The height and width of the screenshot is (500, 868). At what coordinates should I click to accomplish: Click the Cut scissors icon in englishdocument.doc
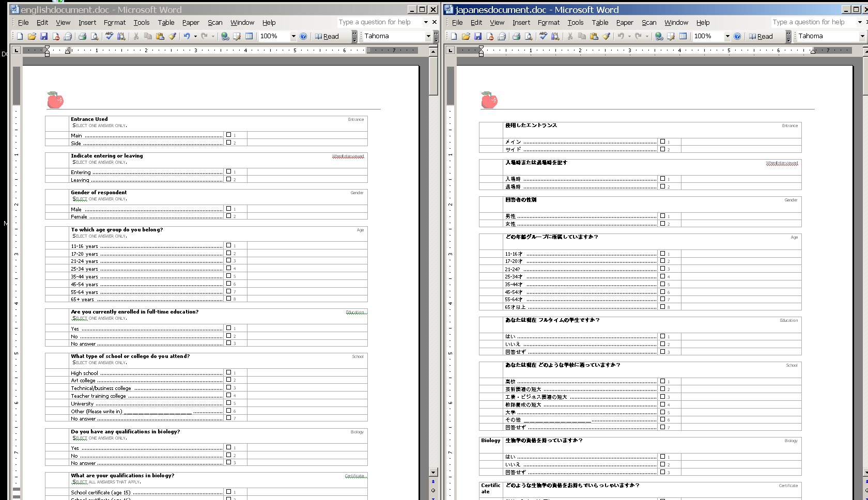pos(136,36)
